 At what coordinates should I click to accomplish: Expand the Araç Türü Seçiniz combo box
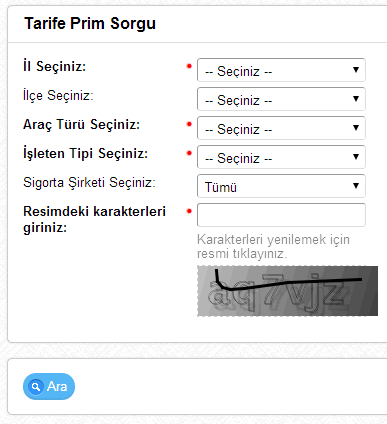(281, 128)
